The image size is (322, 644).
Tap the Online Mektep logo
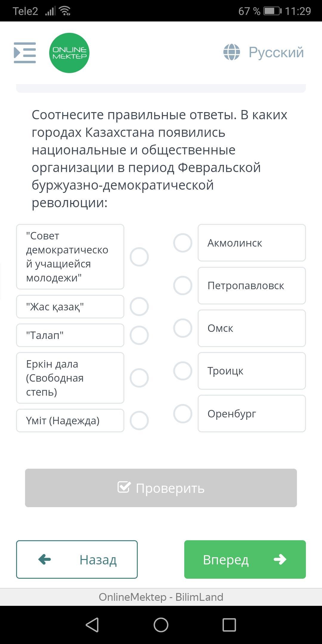(69, 53)
